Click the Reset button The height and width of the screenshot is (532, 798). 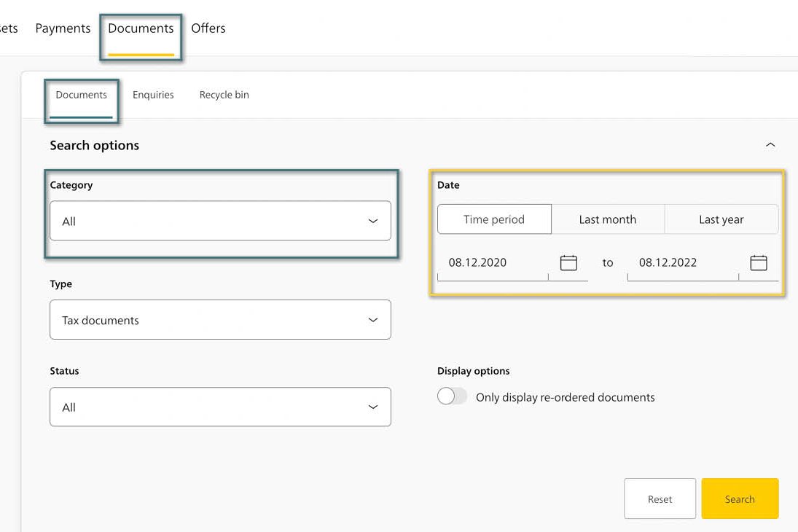[660, 499]
